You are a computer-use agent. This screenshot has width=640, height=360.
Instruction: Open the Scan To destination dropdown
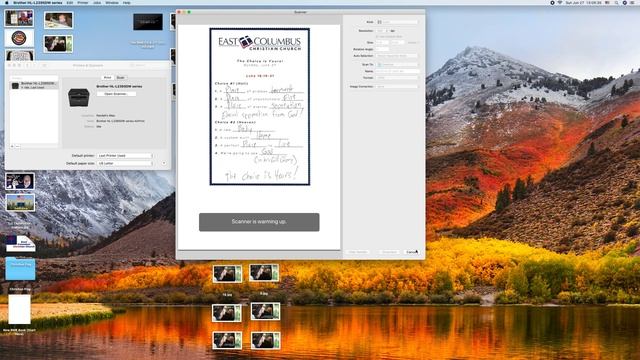[x=397, y=64]
